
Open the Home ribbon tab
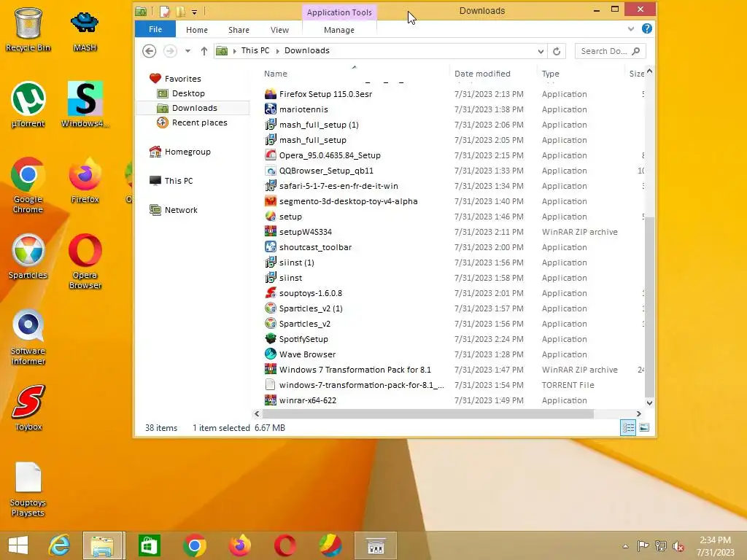[197, 29]
